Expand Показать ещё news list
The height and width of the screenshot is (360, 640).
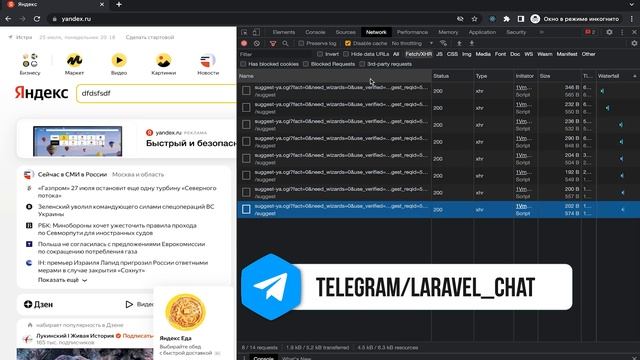[62, 280]
